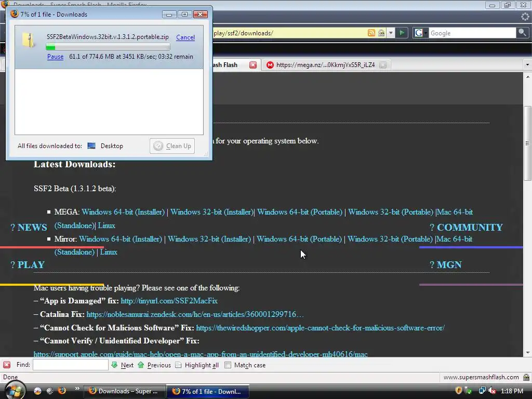Click the green Go arrow button
Image resolution: width=532 pixels, height=399 pixels.
coord(402,33)
